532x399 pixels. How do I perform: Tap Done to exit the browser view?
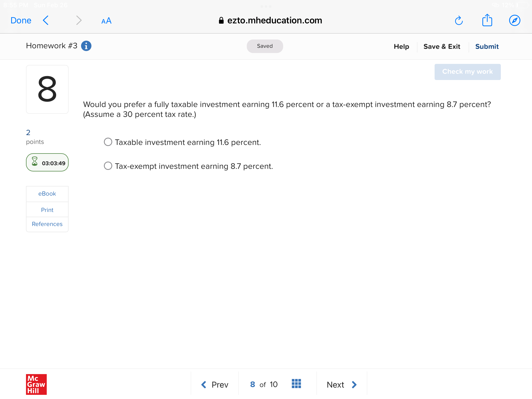point(21,20)
